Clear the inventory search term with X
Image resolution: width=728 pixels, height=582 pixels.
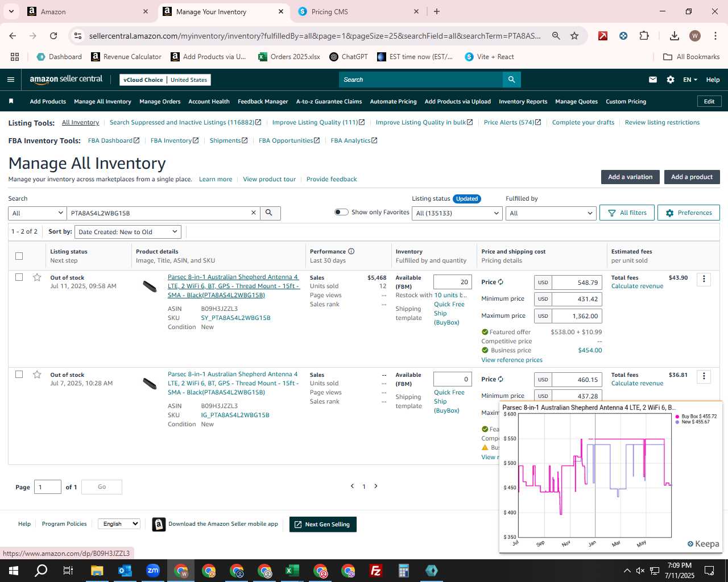[x=254, y=213]
